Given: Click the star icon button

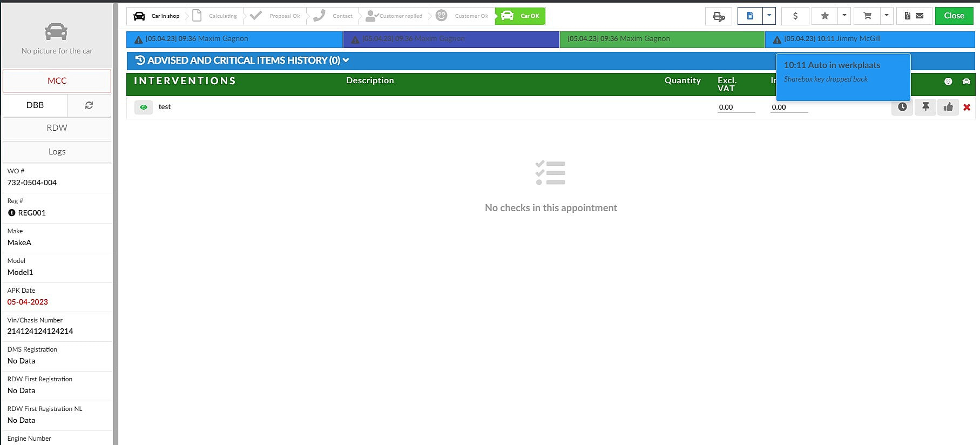Looking at the screenshot, I should pos(824,16).
